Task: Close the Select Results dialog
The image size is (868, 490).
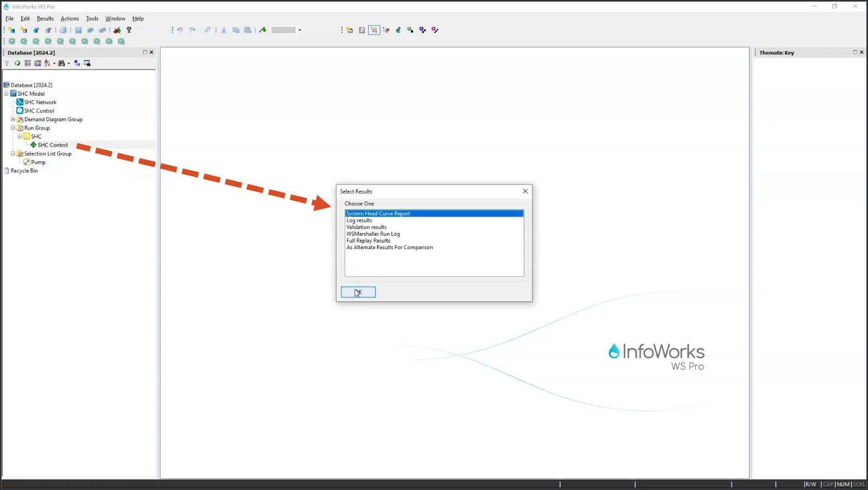Action: click(525, 191)
